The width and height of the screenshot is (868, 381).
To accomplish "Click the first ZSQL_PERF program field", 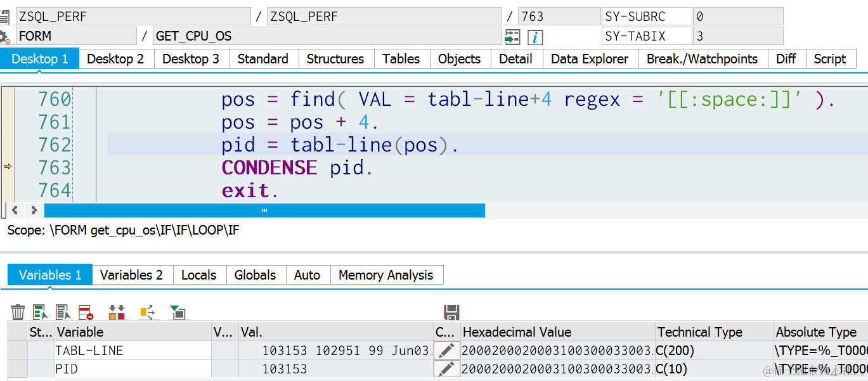I will [x=133, y=16].
